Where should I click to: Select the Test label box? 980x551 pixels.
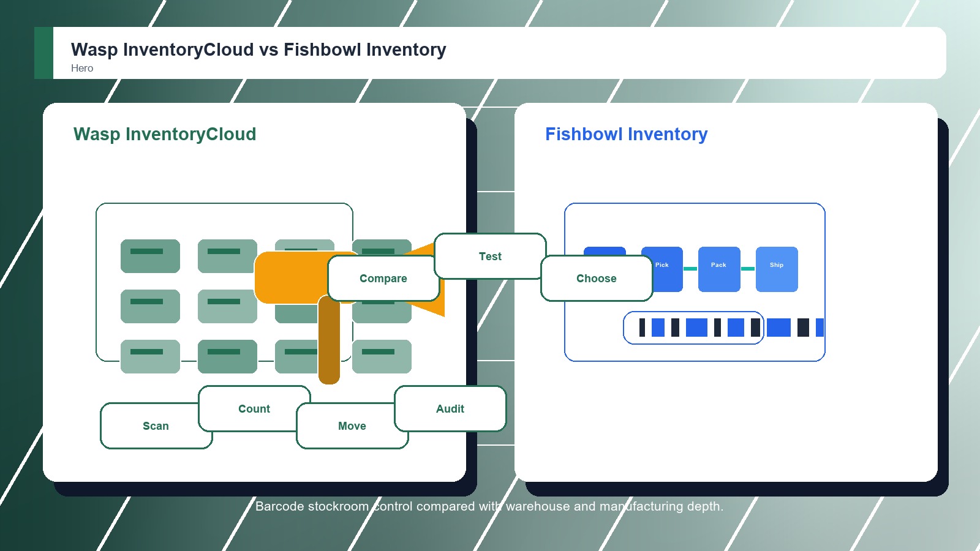pyautogui.click(x=490, y=256)
